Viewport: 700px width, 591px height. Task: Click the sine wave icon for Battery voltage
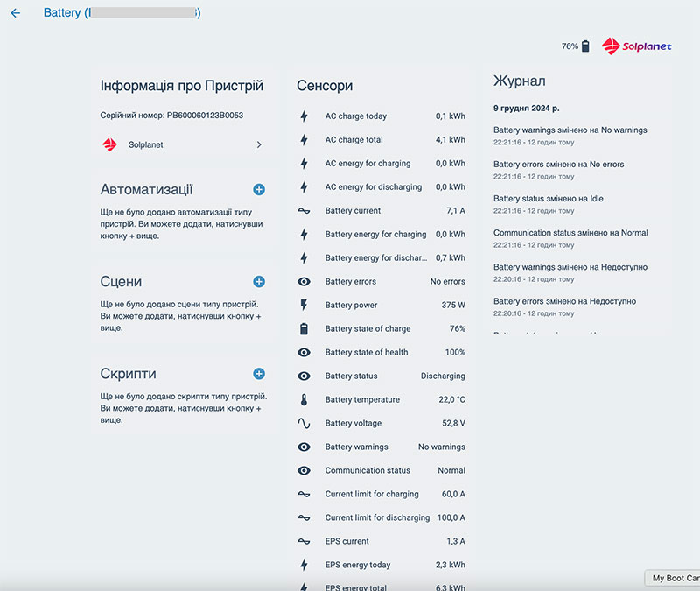304,424
